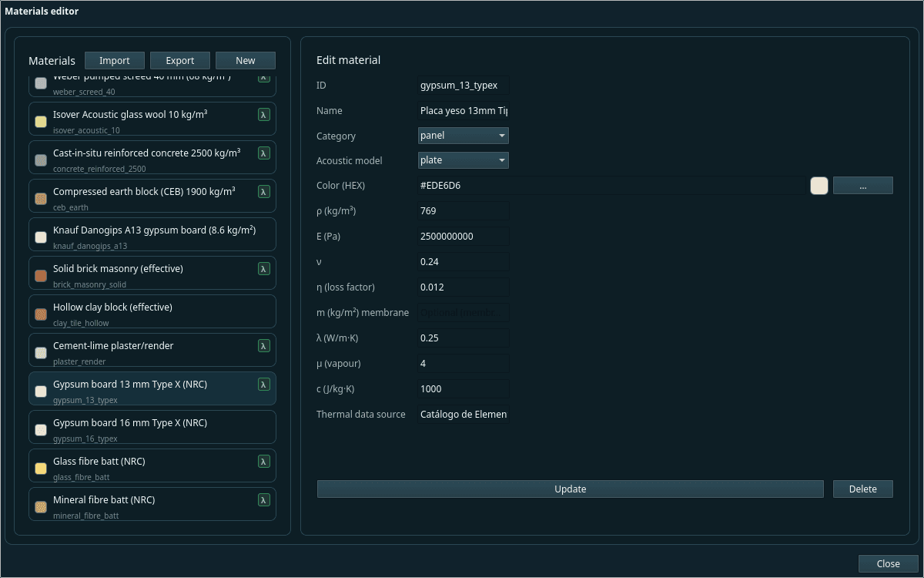Open color picker with ellipsis button
The image size is (924, 578).
863,186
